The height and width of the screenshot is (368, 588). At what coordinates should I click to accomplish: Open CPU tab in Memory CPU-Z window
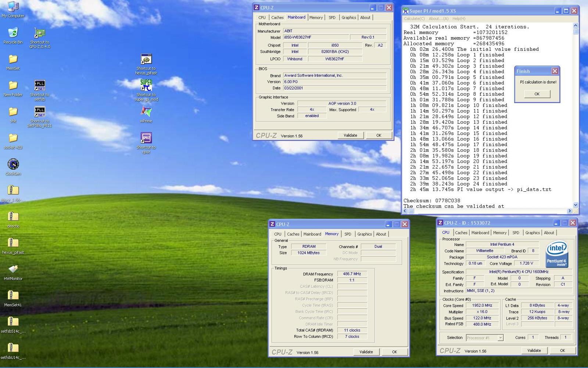277,234
